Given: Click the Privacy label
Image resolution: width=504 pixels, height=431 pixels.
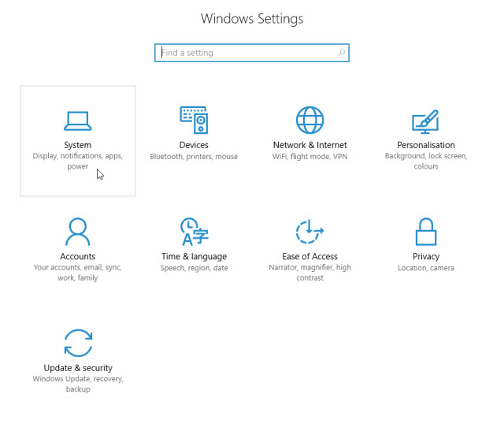Looking at the screenshot, I should 426,257.
